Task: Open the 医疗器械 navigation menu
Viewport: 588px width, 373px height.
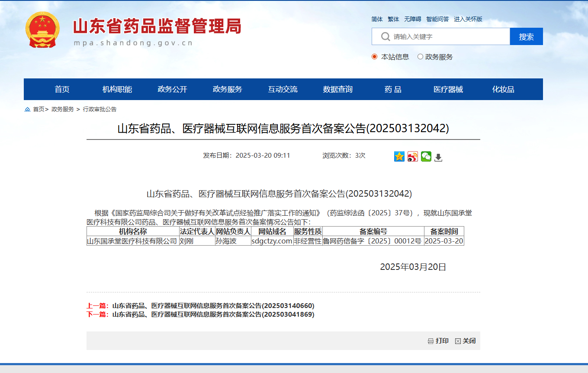Action: [x=448, y=89]
